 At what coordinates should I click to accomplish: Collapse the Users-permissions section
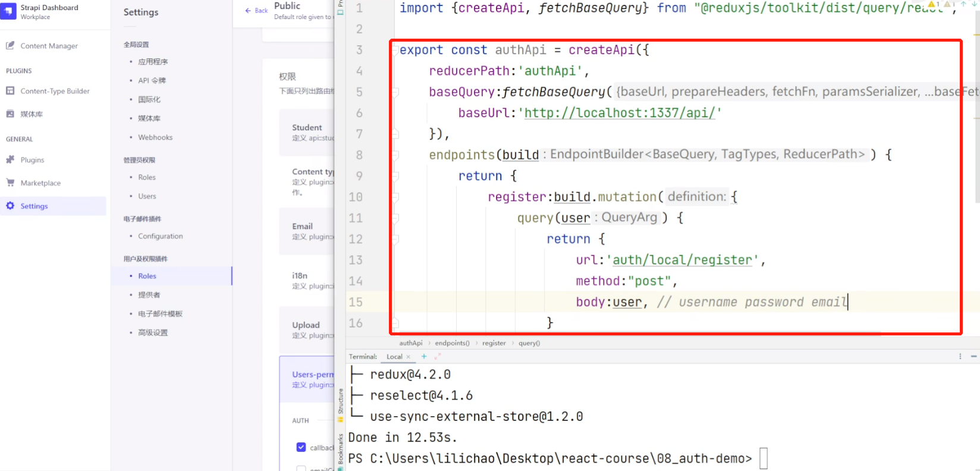307,379
